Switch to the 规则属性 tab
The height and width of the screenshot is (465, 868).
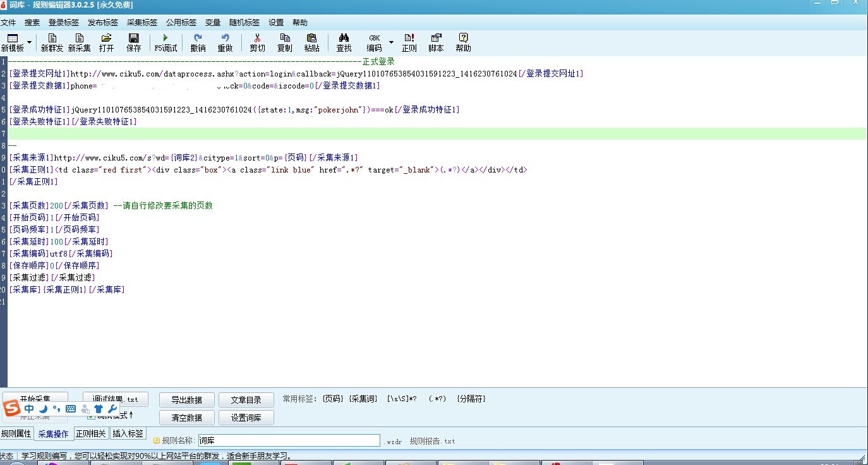coord(15,433)
